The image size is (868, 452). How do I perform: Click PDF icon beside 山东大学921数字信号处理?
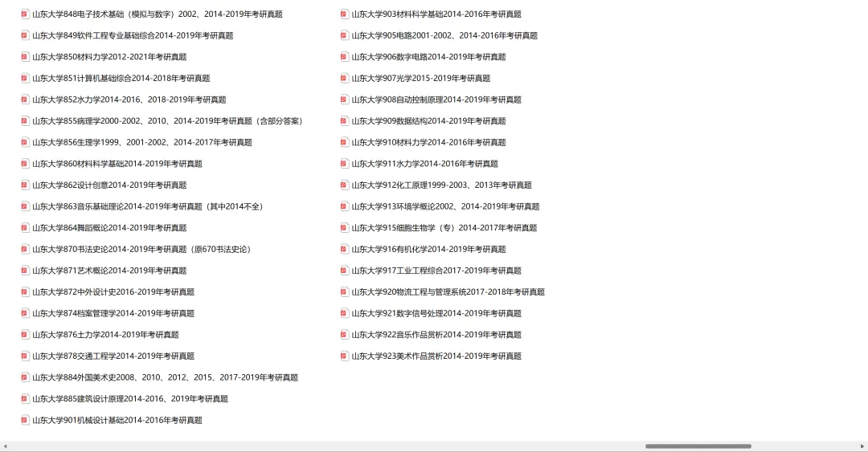pyautogui.click(x=344, y=313)
